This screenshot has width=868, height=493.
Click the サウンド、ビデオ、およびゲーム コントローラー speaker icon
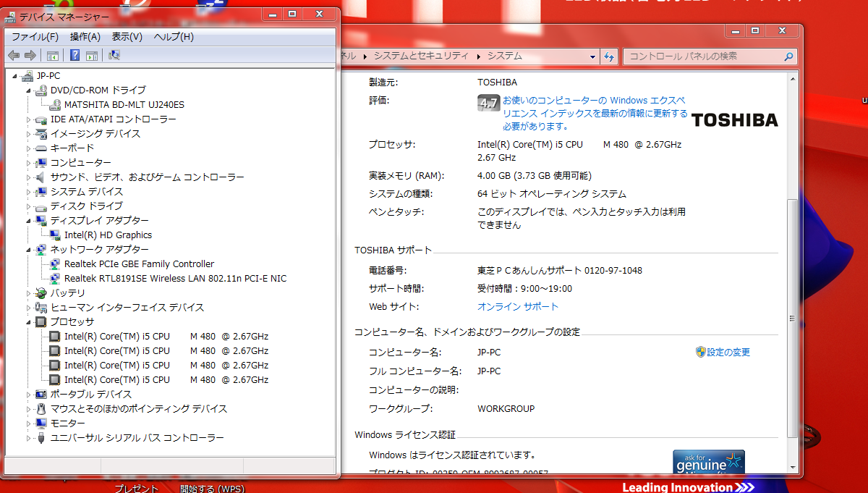(42, 177)
